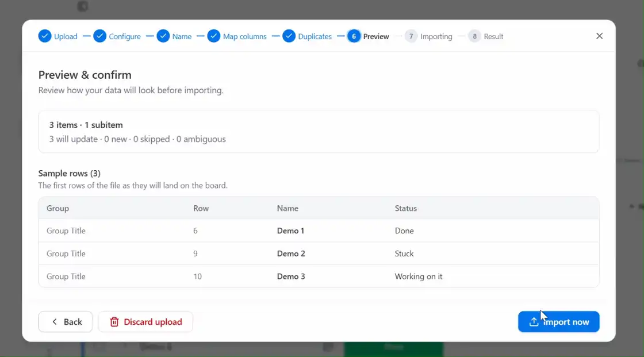The height and width of the screenshot is (357, 644).
Task: Select the Demo 1 name cell
Action: 290,231
